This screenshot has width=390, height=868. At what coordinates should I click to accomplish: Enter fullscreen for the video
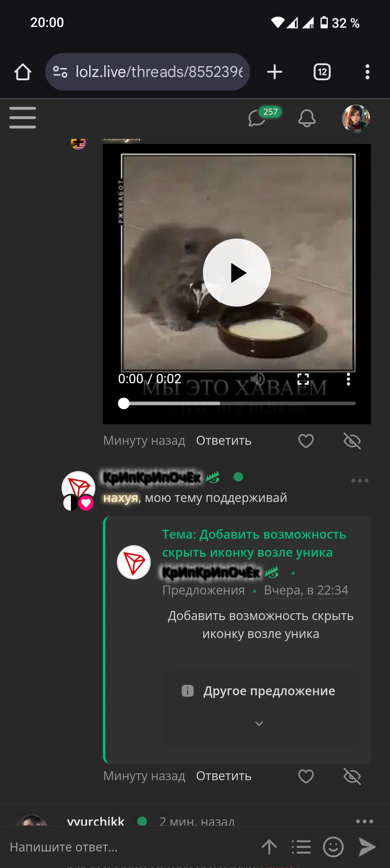pyautogui.click(x=303, y=379)
